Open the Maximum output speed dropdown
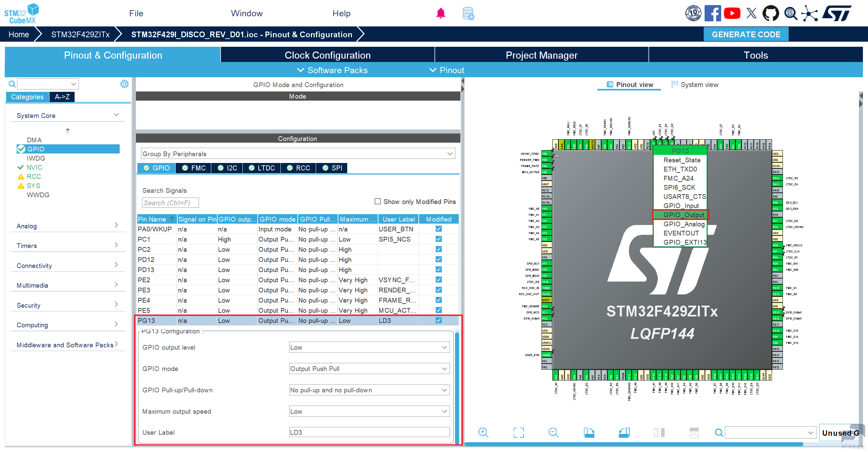Viewport: 868px width, 452px height. click(369, 411)
